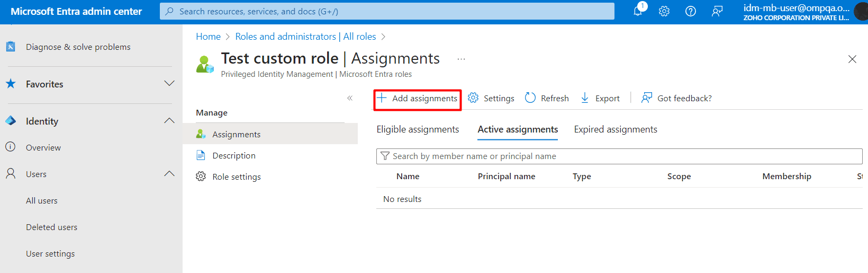Go to Home breadcrumb link

tap(208, 37)
